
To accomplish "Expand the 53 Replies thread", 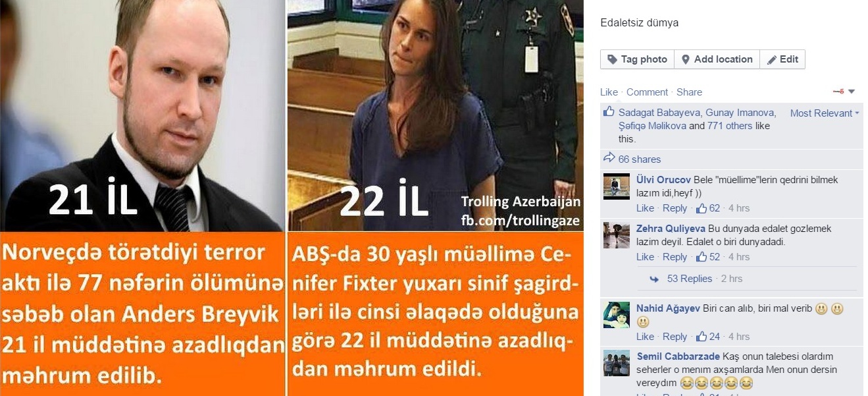I will point(690,279).
